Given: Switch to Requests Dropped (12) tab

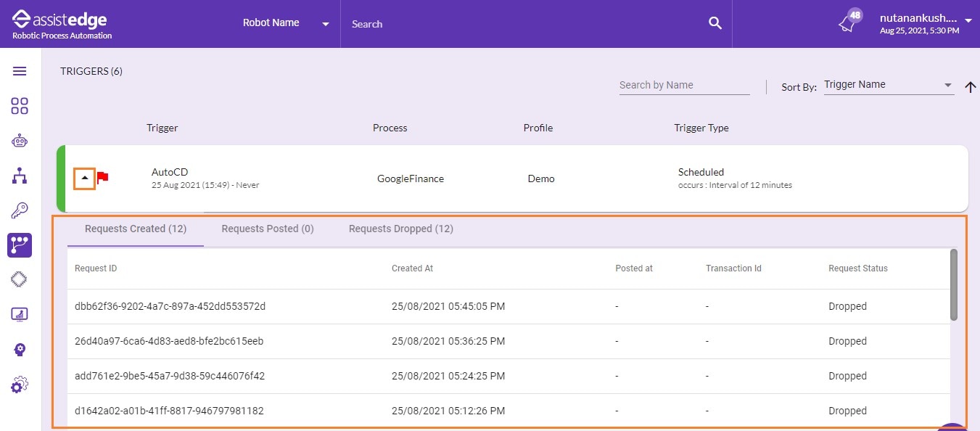Looking at the screenshot, I should (401, 229).
